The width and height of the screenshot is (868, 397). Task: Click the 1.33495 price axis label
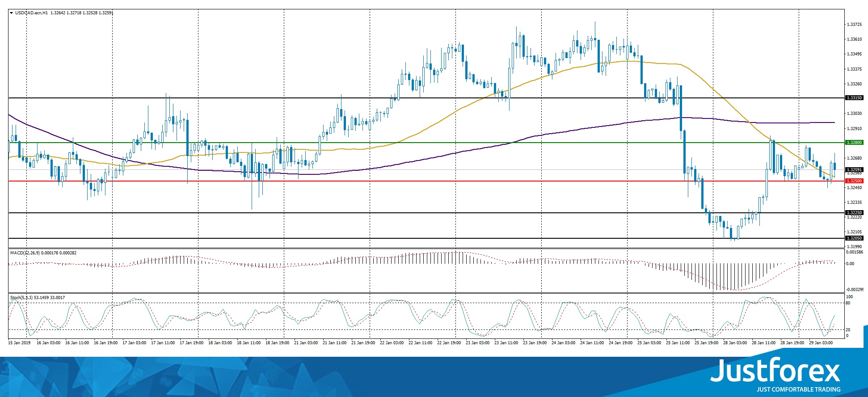855,54
